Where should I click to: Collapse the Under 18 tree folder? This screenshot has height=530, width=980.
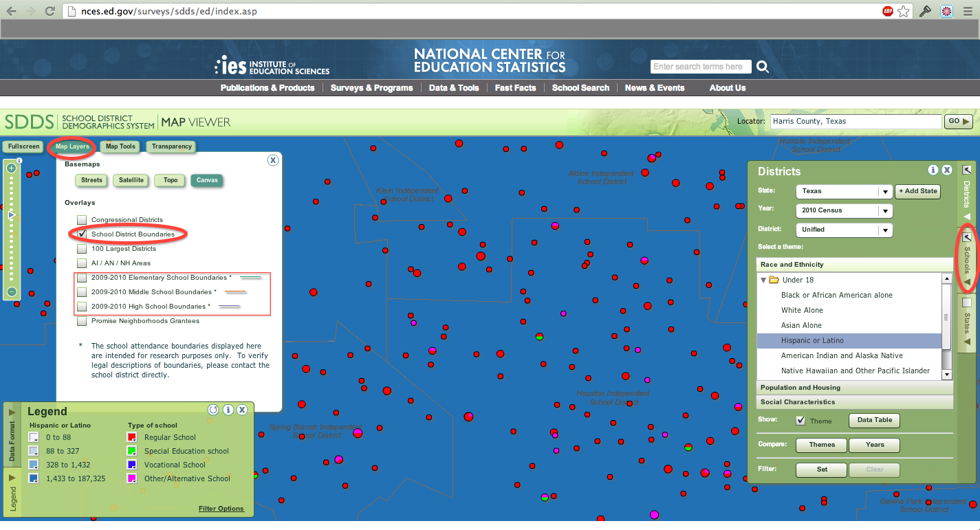pyautogui.click(x=763, y=280)
